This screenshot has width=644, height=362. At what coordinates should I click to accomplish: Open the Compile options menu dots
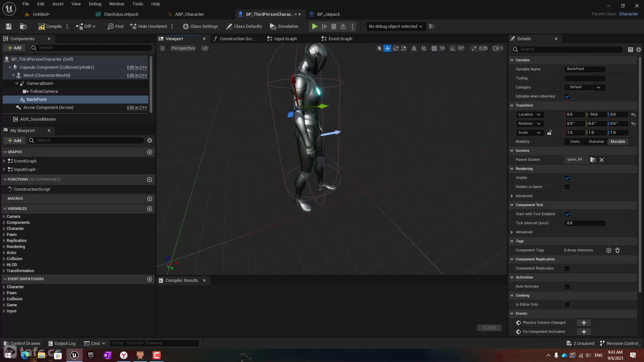(x=67, y=26)
